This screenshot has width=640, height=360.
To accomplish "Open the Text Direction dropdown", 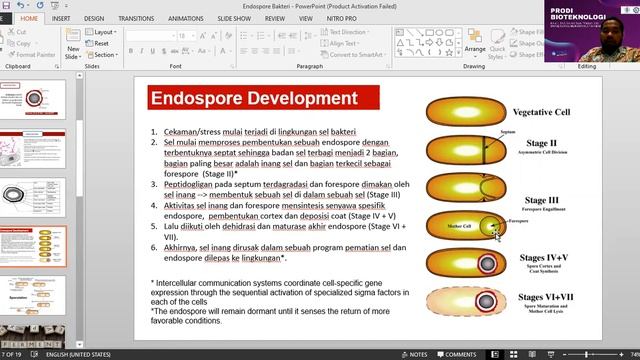I will pos(345,32).
